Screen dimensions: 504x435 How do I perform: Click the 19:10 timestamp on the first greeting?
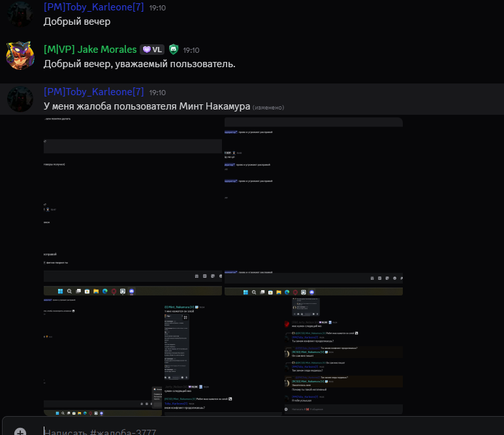[157, 8]
